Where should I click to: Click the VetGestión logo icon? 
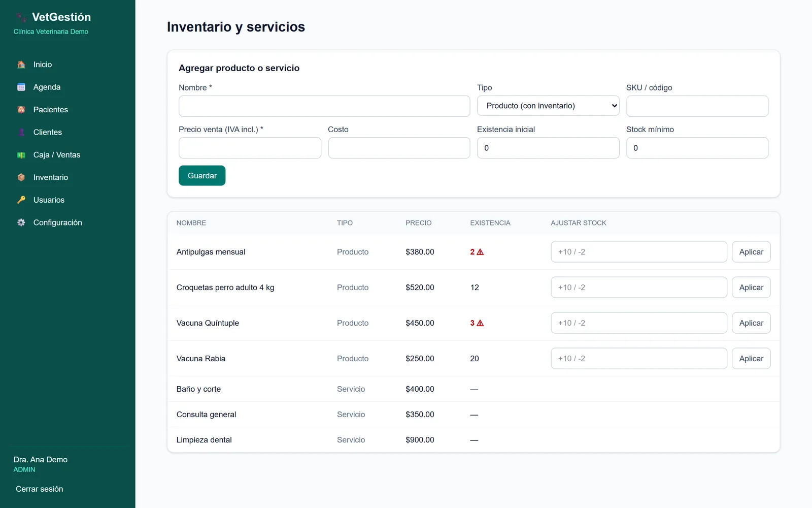click(x=21, y=17)
